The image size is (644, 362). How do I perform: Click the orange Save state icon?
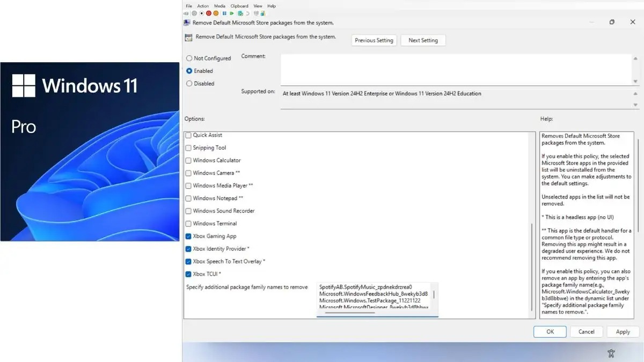[x=216, y=13]
